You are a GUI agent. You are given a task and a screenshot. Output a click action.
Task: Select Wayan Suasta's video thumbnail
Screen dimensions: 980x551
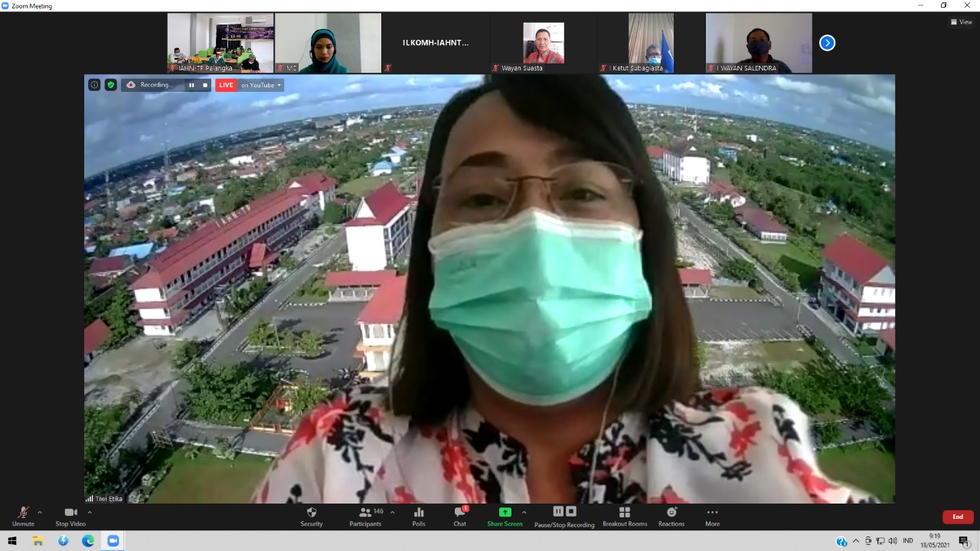(x=543, y=44)
